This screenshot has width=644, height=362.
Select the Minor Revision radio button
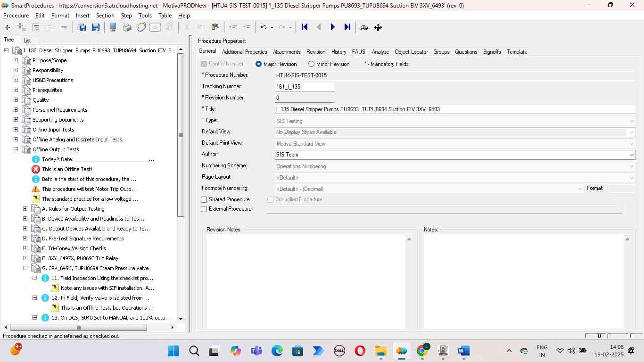[x=311, y=64]
